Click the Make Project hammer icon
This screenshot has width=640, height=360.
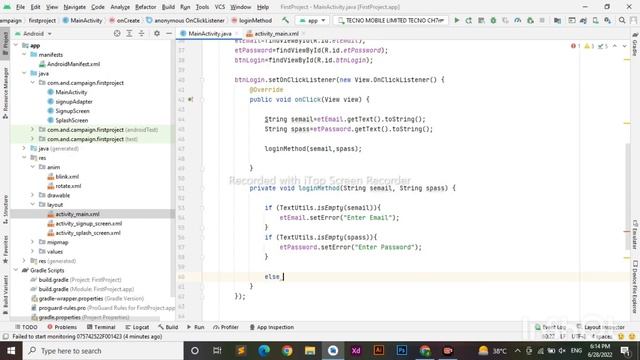[x=285, y=20]
